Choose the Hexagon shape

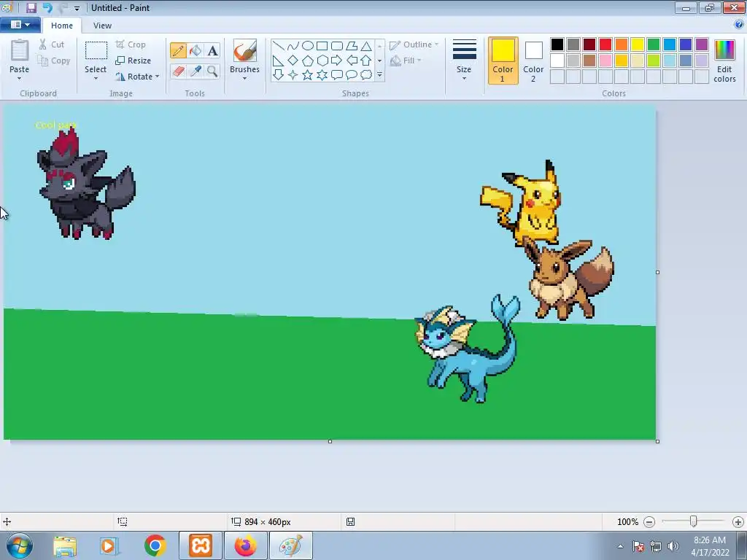[x=322, y=61]
